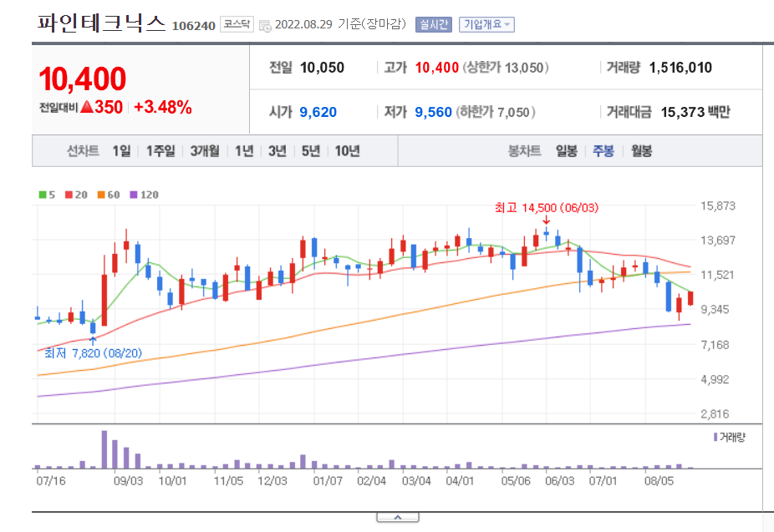774x532 pixels.
Task: Click the 01/07 date axis label
Action: pos(328,481)
